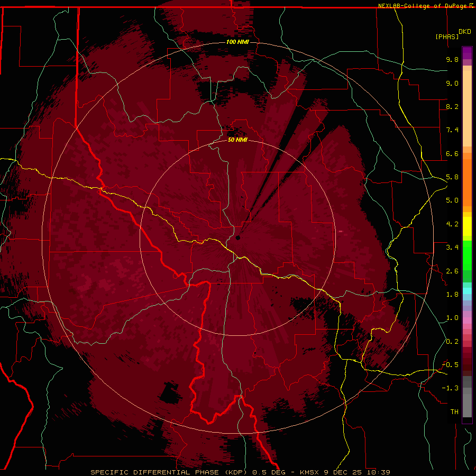Click the 2.6 value on the color scale
476x476 pixels.
(x=452, y=271)
